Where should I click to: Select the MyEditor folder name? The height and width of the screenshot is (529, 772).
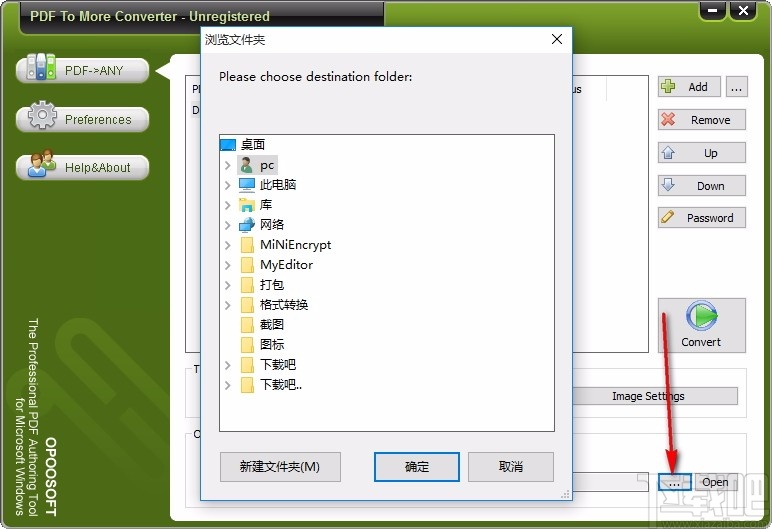[286, 265]
